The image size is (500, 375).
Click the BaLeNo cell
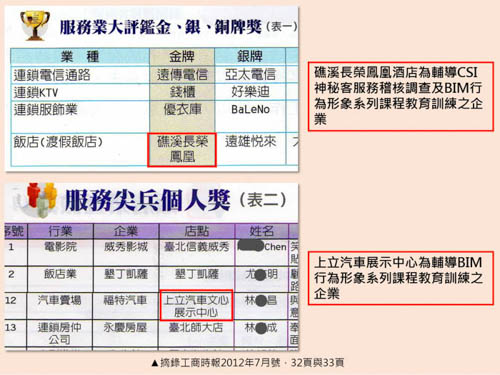coord(250,109)
